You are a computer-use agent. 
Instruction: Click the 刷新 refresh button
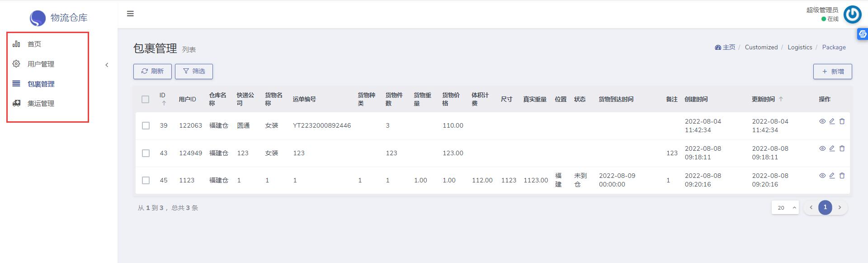click(x=152, y=72)
